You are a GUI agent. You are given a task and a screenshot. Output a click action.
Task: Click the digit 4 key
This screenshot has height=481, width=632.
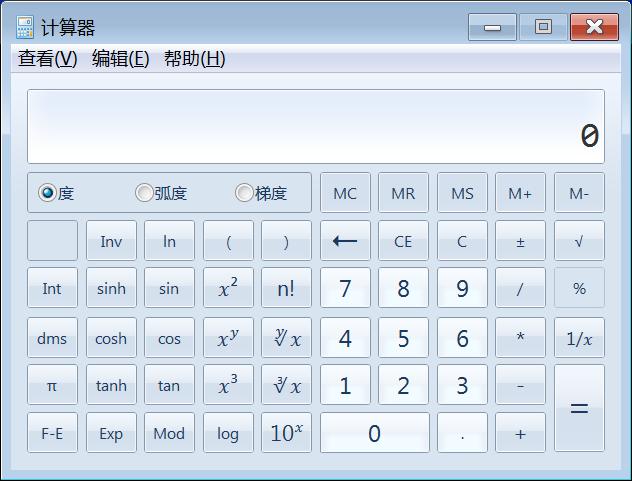pyautogui.click(x=345, y=337)
